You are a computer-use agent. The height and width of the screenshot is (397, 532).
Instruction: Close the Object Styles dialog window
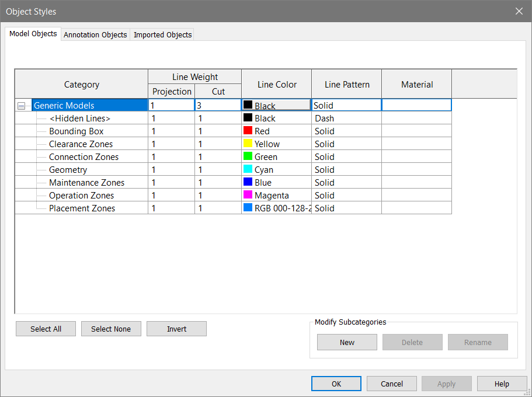pos(519,11)
